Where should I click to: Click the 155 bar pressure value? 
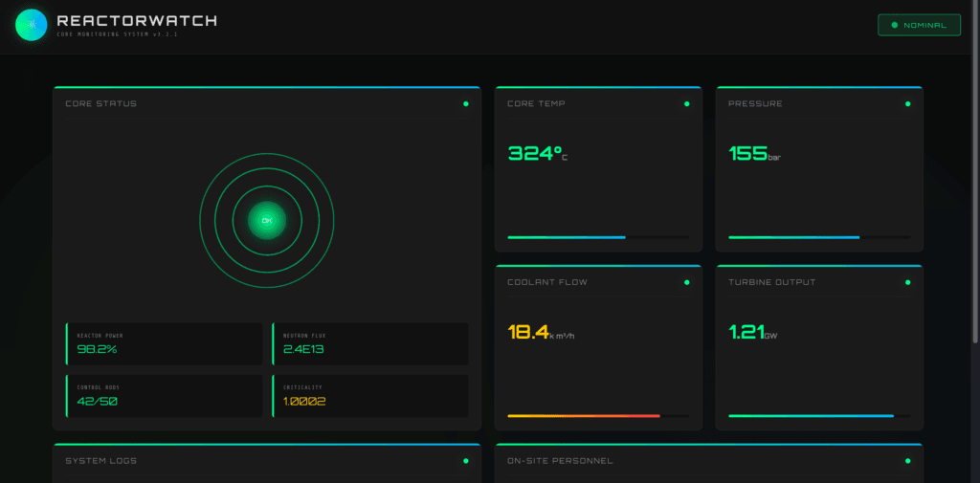pos(754,153)
